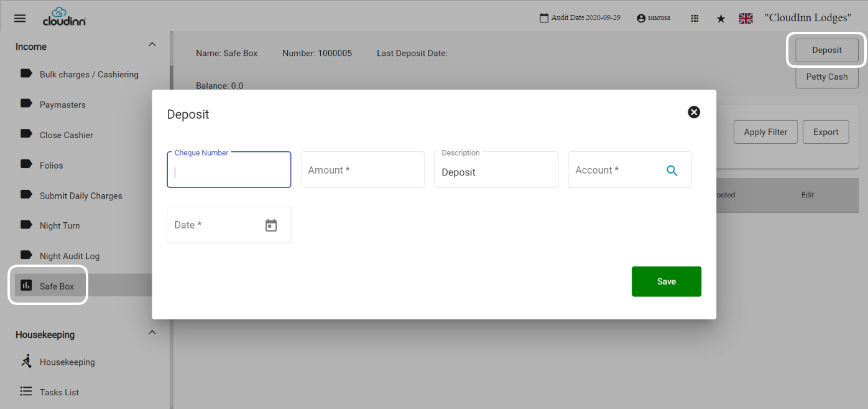This screenshot has height=409, width=868.
Task: Click the Tasks List icon
Action: (26, 392)
